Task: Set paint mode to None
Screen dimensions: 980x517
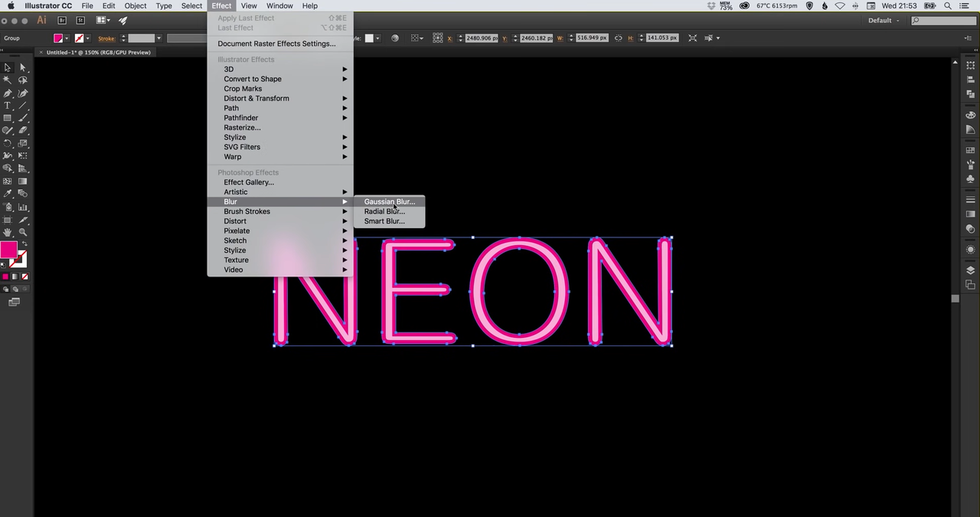Action: click(x=24, y=276)
